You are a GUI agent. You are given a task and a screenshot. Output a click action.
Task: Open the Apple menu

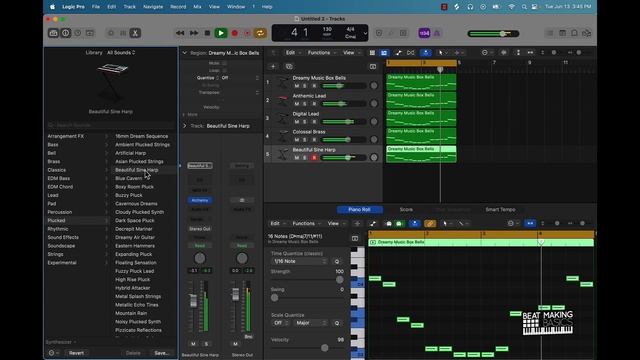pyautogui.click(x=52, y=7)
